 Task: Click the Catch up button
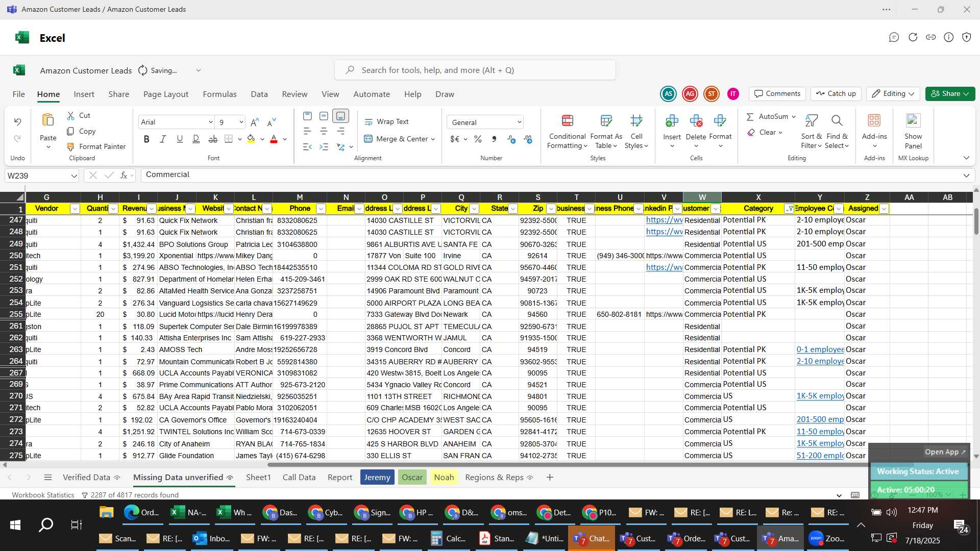836,94
